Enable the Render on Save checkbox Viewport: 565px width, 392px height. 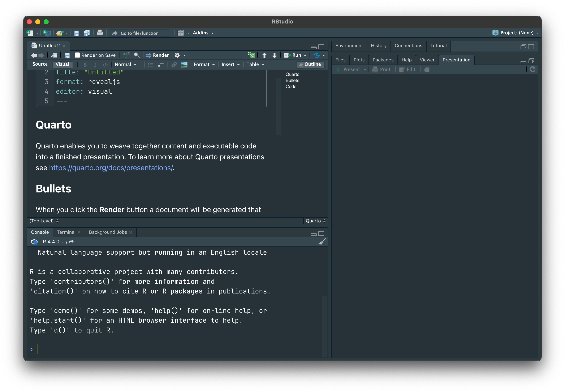(77, 55)
